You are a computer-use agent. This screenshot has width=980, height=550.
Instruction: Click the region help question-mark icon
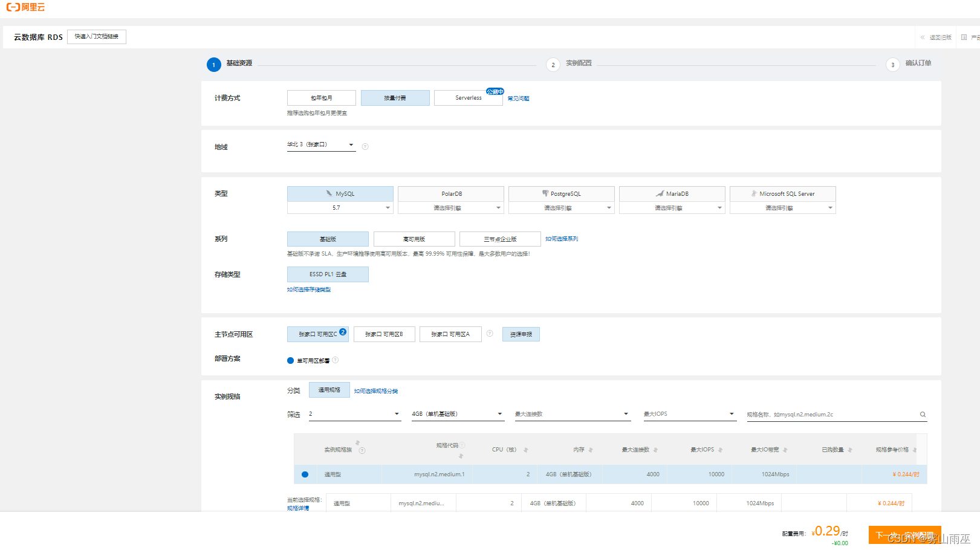pyautogui.click(x=365, y=146)
